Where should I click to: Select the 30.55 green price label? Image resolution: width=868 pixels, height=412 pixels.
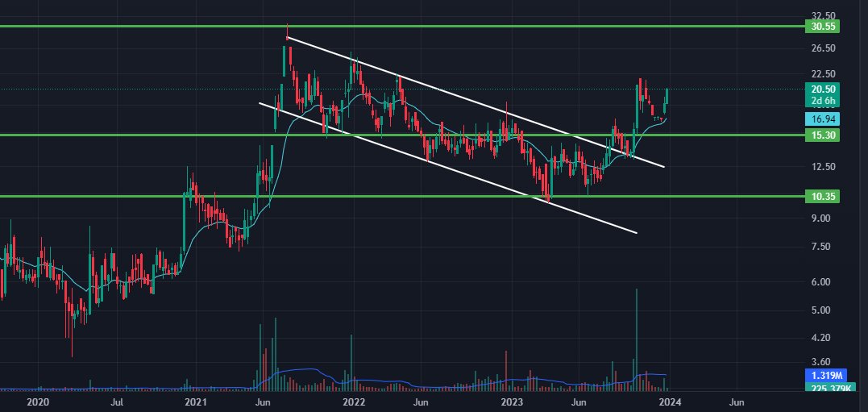coord(822,26)
